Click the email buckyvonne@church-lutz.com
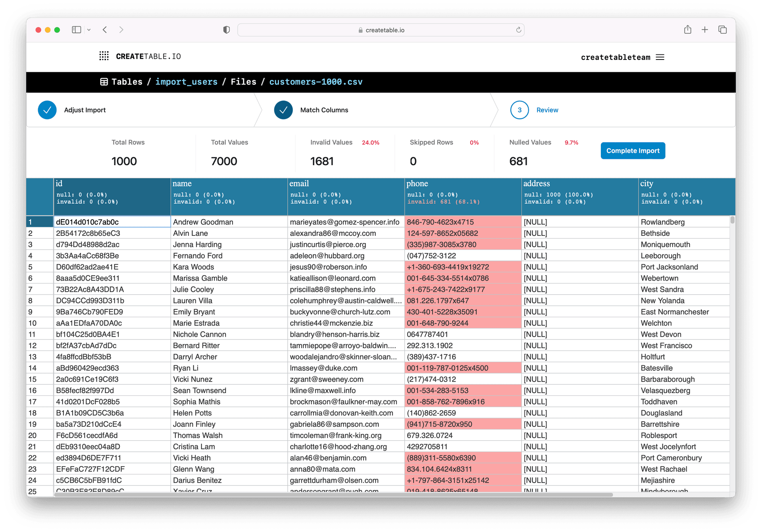 coord(346,312)
